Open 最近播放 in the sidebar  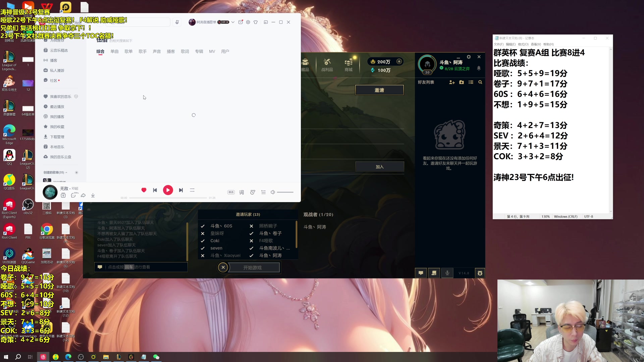57,107
